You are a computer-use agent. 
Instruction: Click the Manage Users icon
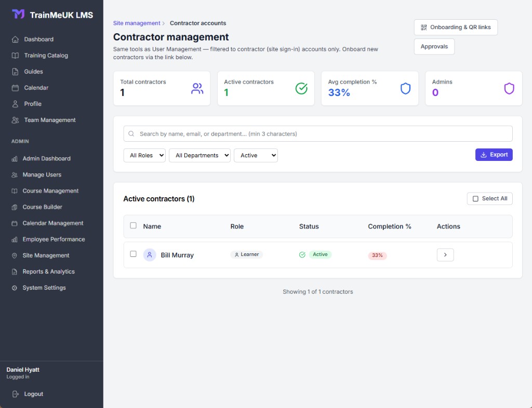click(x=14, y=175)
